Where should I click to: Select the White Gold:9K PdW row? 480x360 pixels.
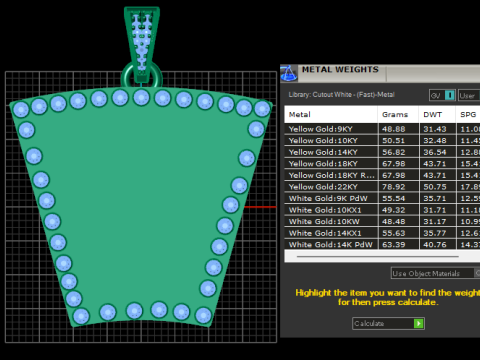(382, 198)
